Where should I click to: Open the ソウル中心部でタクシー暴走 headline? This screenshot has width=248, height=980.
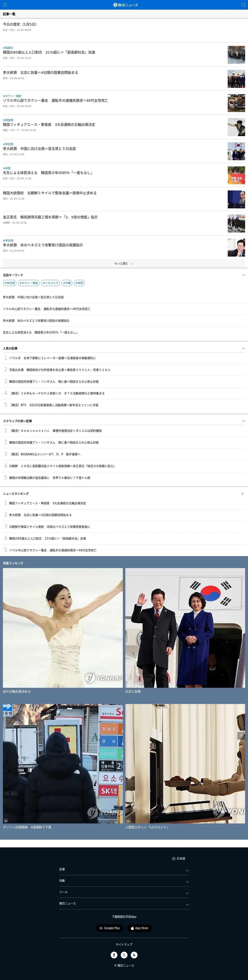coord(55,101)
